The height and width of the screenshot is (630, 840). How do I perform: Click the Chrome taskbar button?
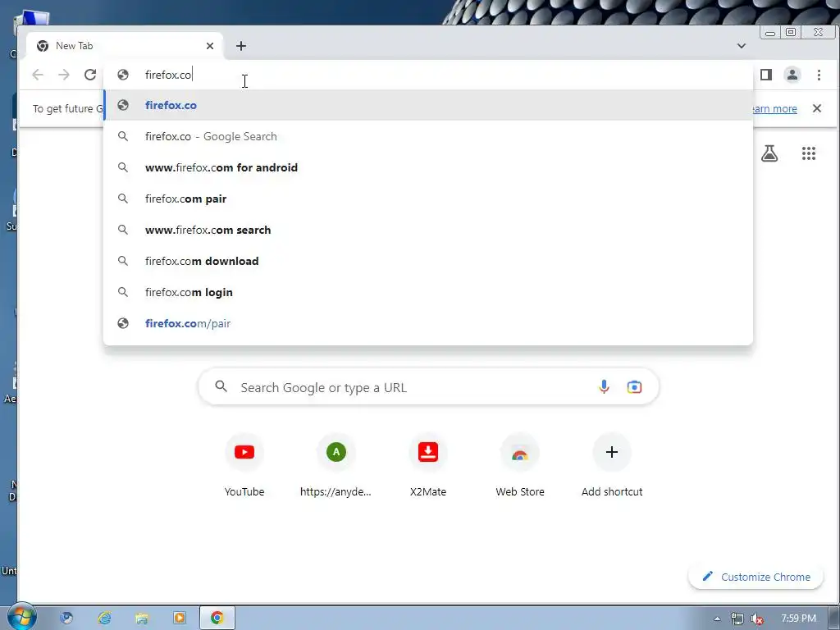tap(217, 618)
